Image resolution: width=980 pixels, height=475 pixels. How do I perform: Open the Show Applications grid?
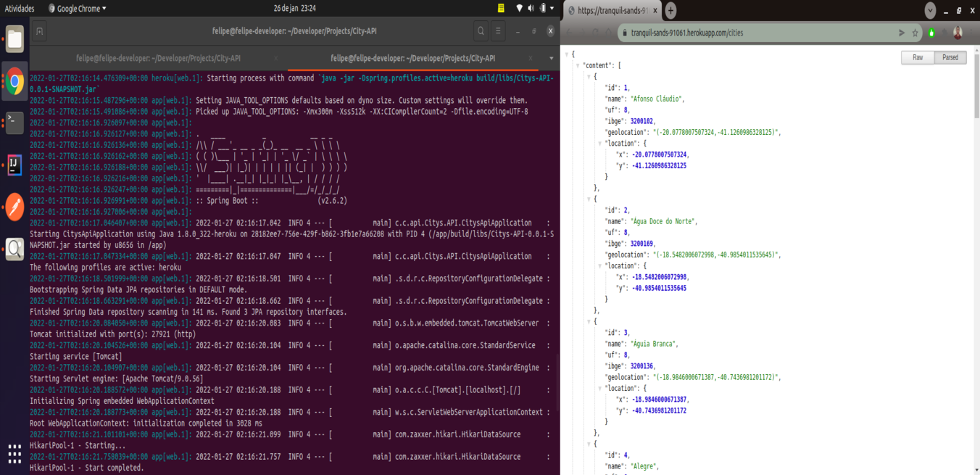(x=14, y=453)
